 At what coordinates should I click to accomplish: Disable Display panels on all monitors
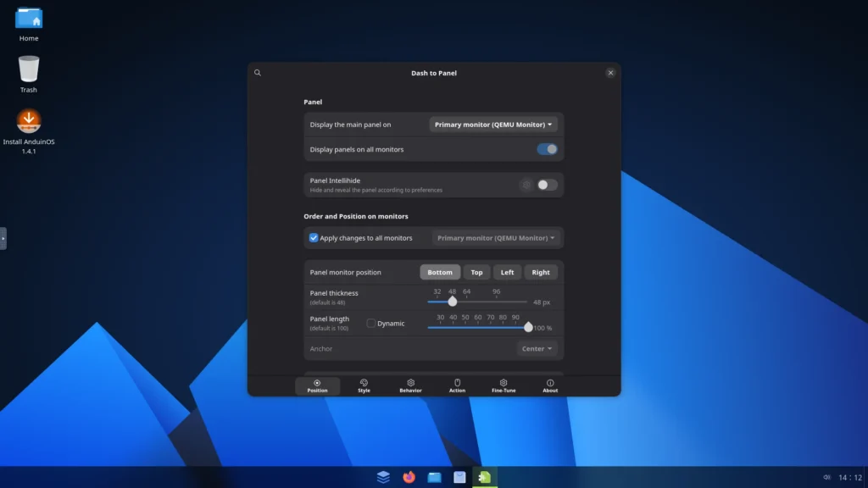[547, 149]
